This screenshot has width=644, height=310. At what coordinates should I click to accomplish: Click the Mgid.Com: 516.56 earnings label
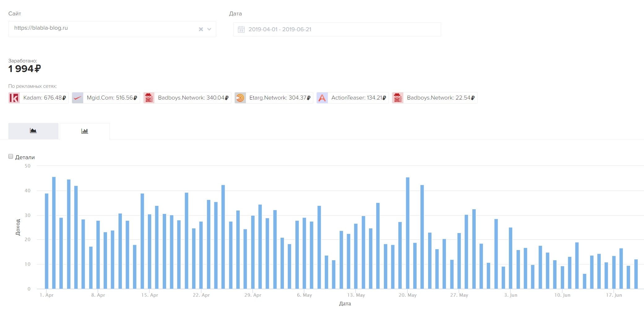click(112, 98)
